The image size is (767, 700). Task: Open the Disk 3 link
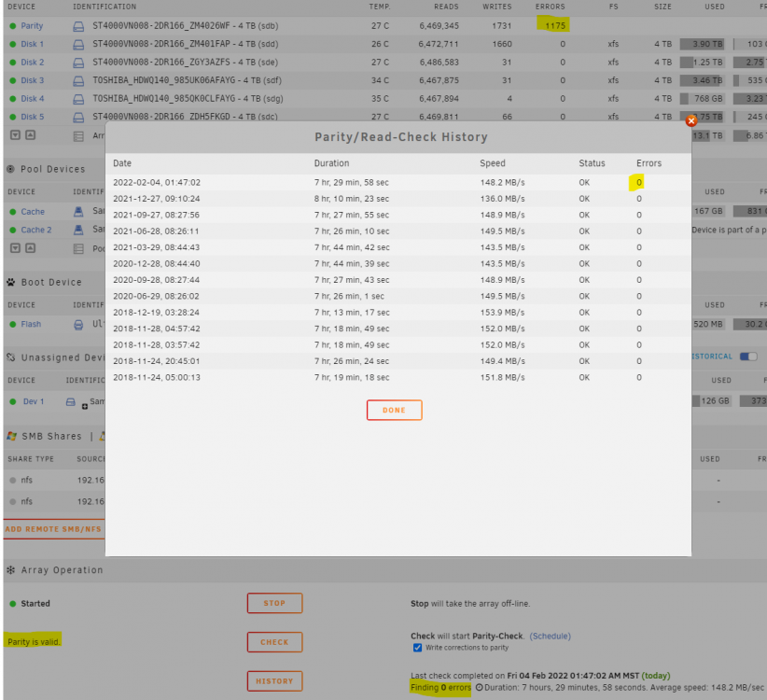tap(33, 80)
